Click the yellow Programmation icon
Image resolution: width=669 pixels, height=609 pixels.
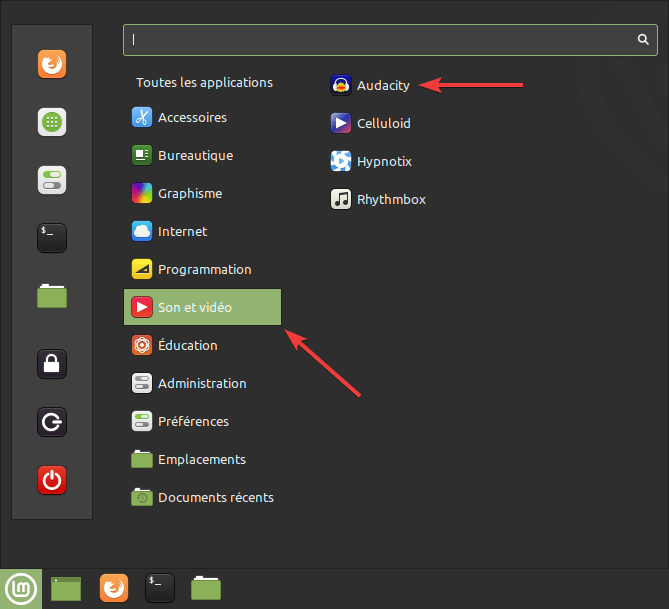[x=142, y=269]
